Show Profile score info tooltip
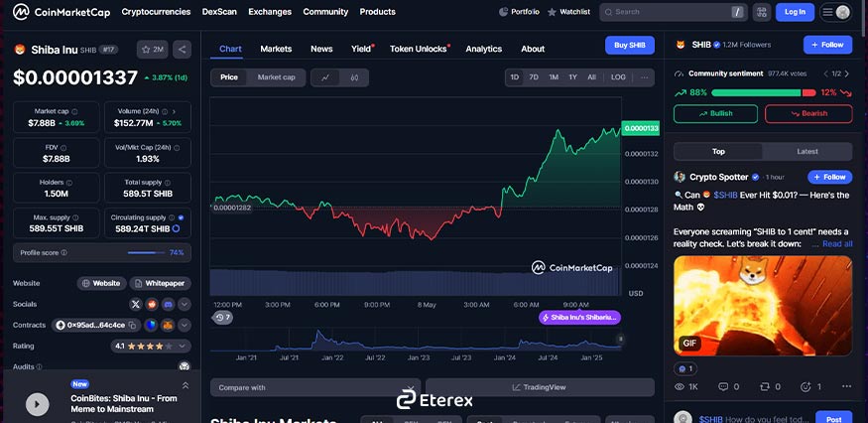The height and width of the screenshot is (423, 868). coord(64,253)
